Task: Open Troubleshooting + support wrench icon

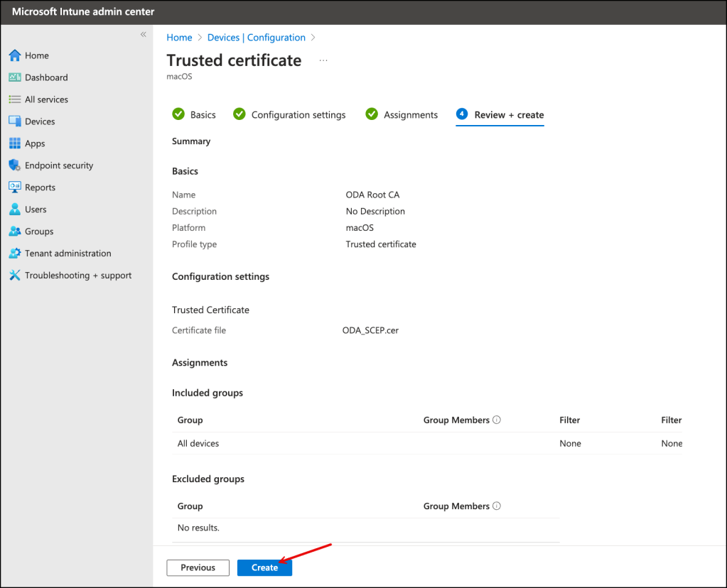Action: click(15, 276)
